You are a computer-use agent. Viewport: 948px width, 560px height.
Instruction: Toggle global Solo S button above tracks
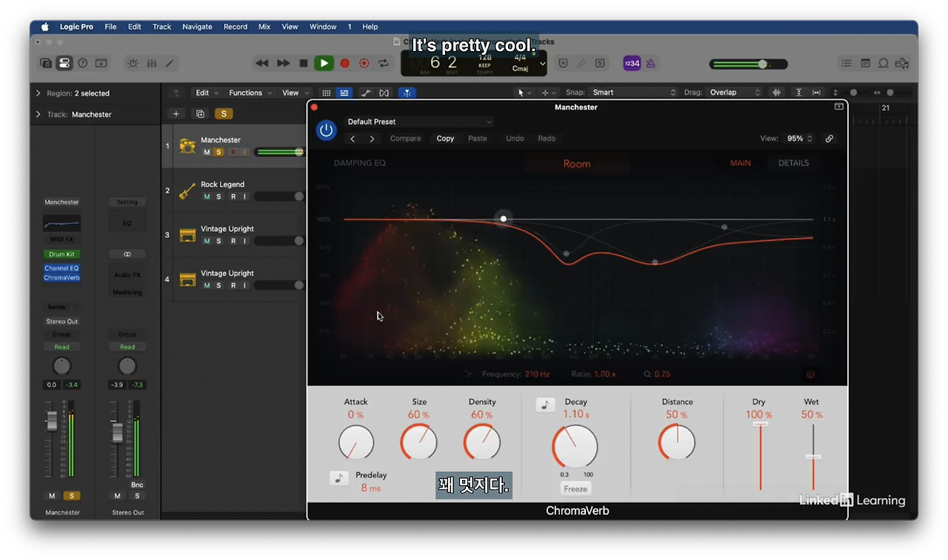(x=223, y=113)
